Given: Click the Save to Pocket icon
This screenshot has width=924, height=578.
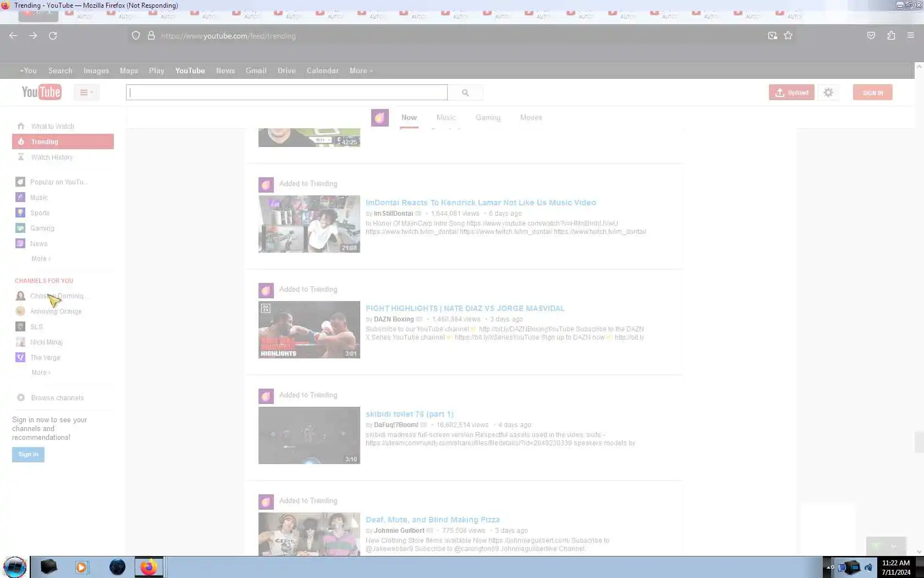Looking at the screenshot, I should [x=871, y=36].
